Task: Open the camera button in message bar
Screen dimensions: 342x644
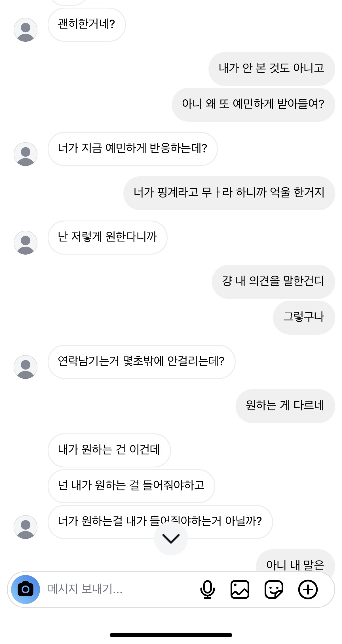Action: tap(26, 589)
